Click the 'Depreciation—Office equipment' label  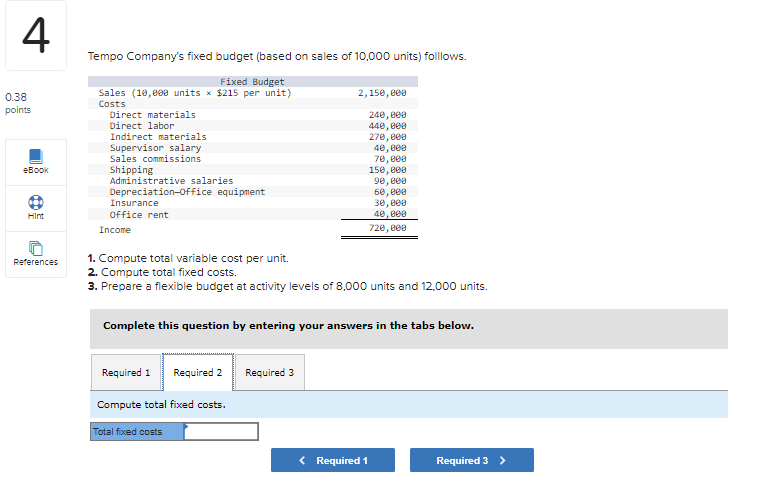pos(187,192)
